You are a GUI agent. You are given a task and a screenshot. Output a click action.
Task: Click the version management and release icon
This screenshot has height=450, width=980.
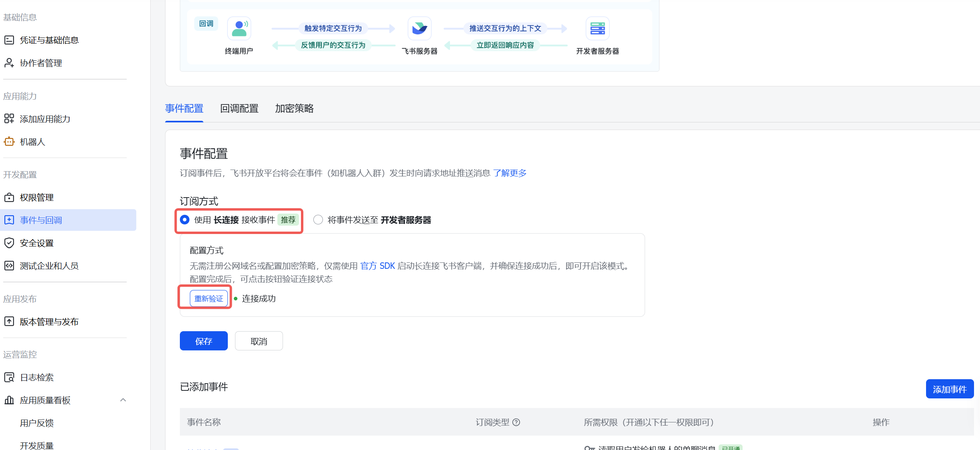[x=9, y=322]
